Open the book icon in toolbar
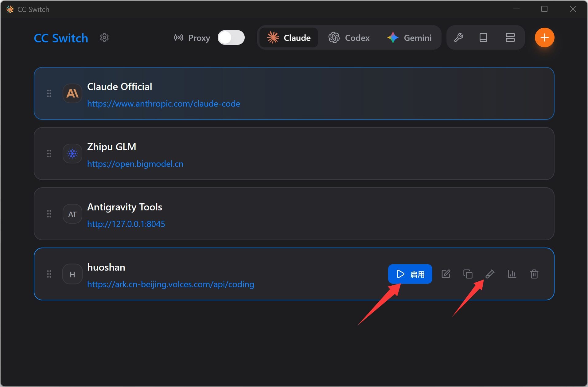 click(x=483, y=38)
